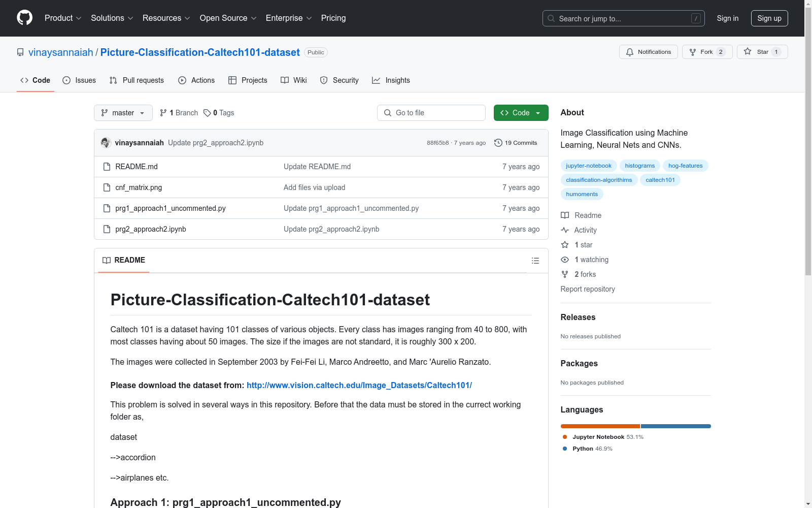
Task: Expand the Resources menu
Action: tap(166, 18)
